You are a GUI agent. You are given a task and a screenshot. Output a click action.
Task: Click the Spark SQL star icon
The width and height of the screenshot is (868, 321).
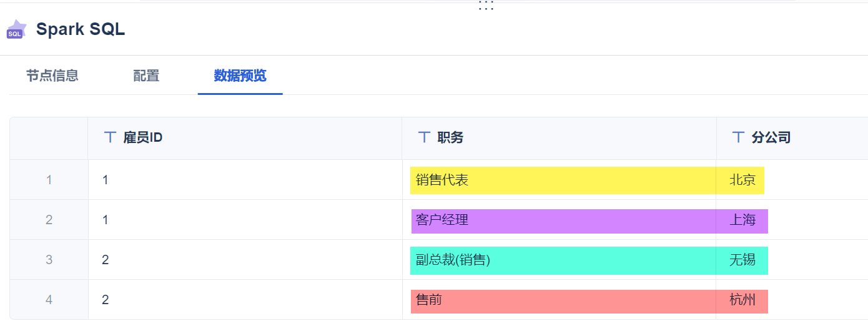coord(16,29)
